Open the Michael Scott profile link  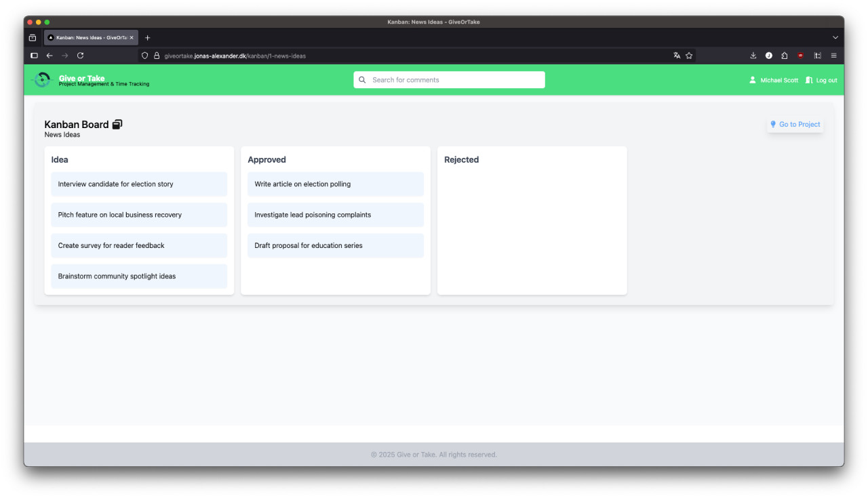coord(774,80)
